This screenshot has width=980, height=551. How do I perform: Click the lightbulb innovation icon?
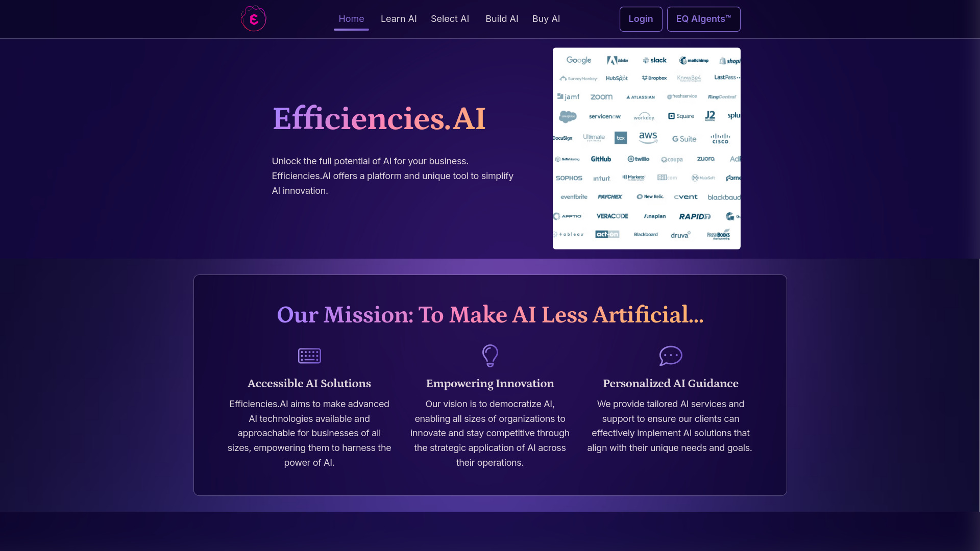490,355
